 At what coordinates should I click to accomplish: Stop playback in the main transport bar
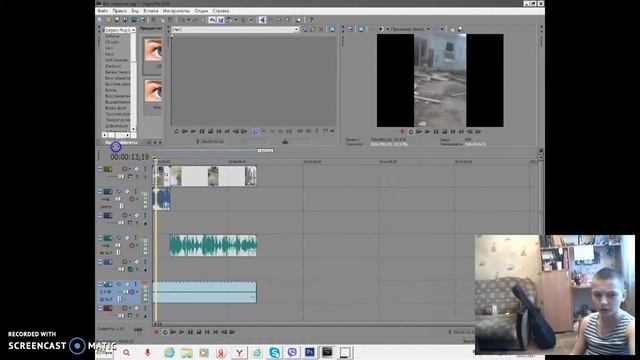(199, 332)
